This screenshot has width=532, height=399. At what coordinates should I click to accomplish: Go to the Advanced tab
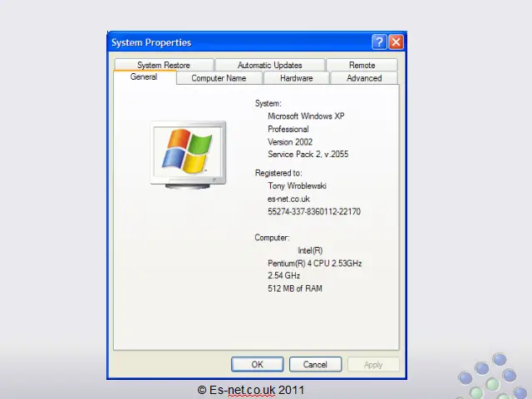pyautogui.click(x=364, y=78)
